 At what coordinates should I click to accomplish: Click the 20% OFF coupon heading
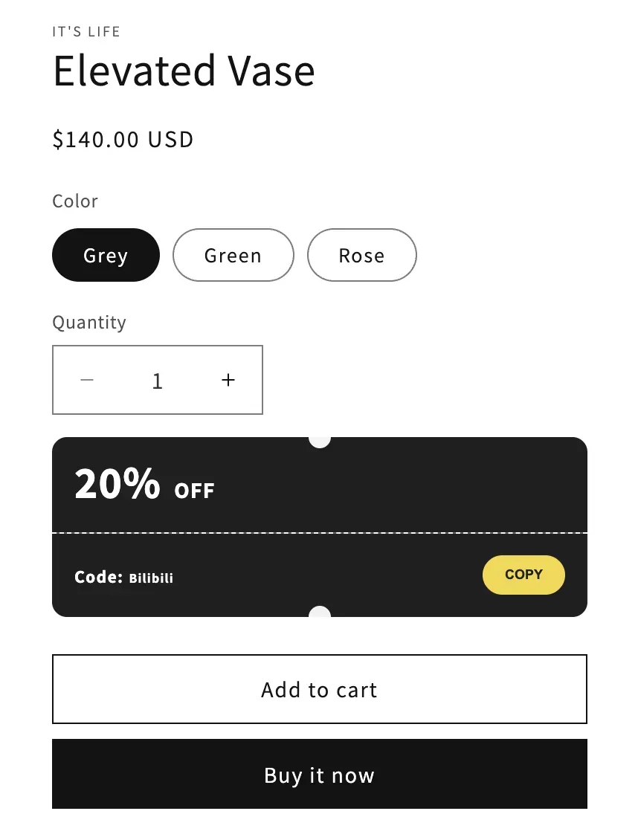click(x=144, y=485)
